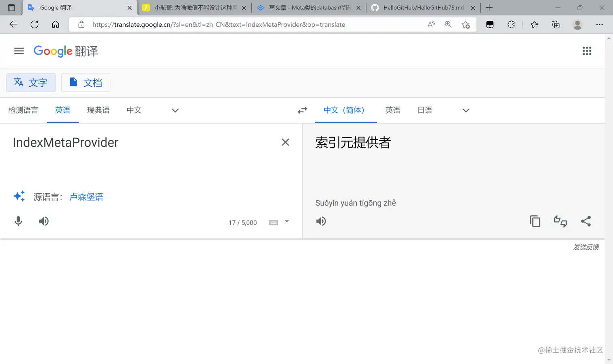This screenshot has width=613, height=364.
Task: Open the input tools dropdown arrow
Action: [x=287, y=221]
